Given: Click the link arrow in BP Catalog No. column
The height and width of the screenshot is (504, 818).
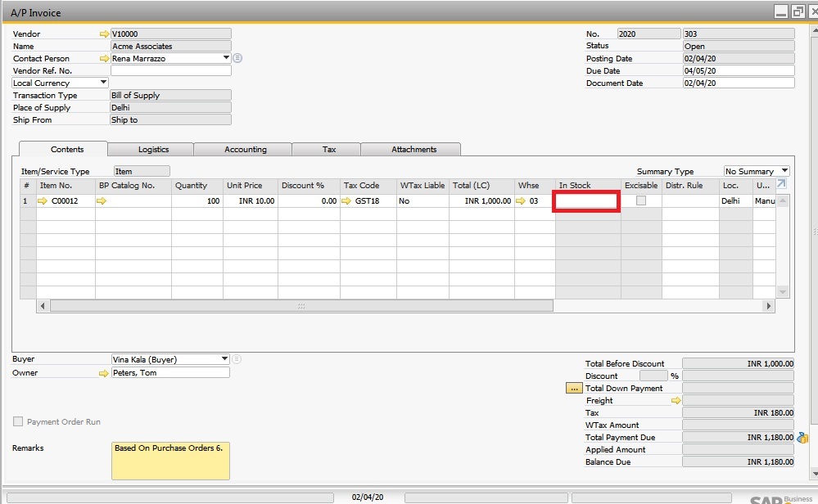Looking at the screenshot, I should [104, 200].
